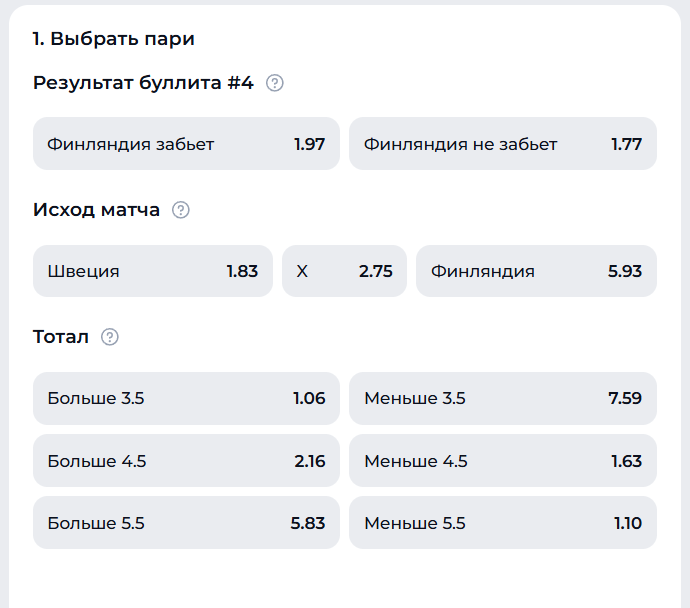Viewport: 690px width, 608px height.
Task: Pick the Больше 4.5 total option
Action: (186, 461)
